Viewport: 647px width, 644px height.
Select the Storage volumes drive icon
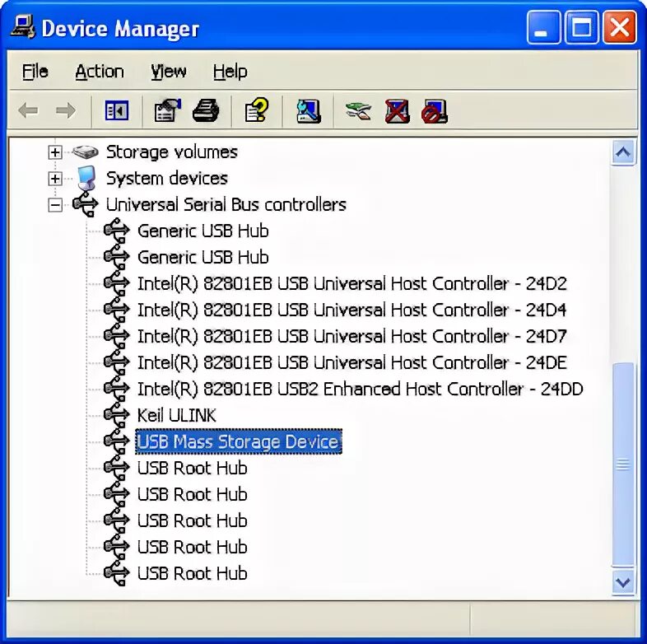(86, 152)
